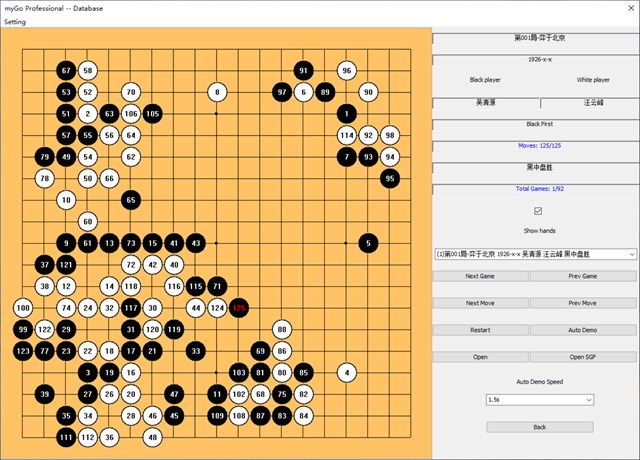This screenshot has width=640, height=460.
Task: Click black stone 33
Action: coord(196,351)
